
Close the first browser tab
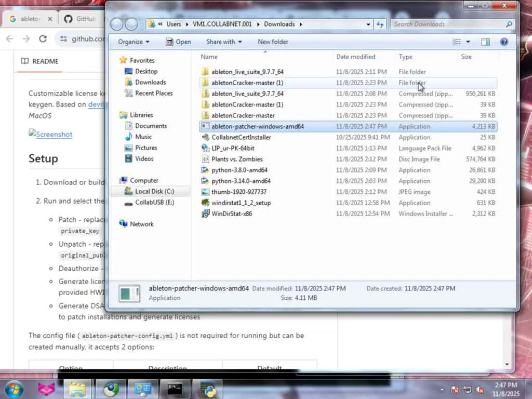tap(50, 19)
